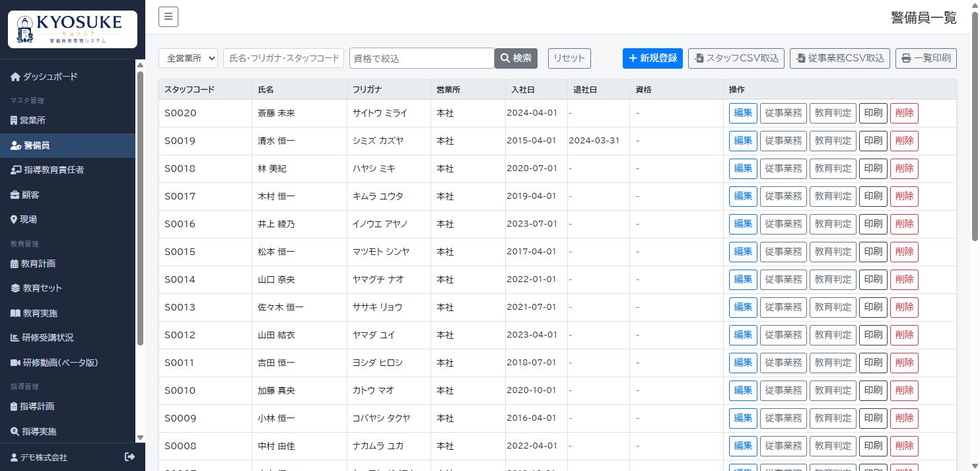Open the 全営業所 dropdown
Image resolution: width=980 pixels, height=471 pixels.
(x=188, y=58)
